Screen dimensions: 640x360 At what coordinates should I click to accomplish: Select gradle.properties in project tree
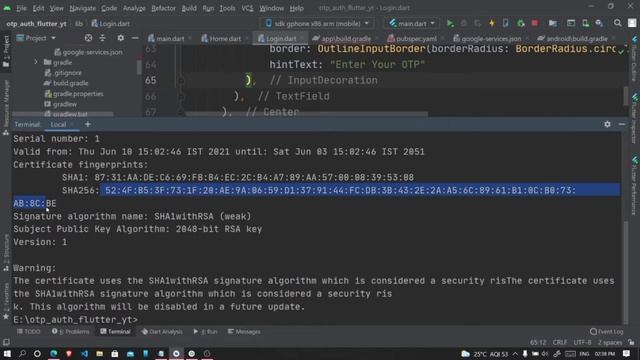tap(74, 94)
